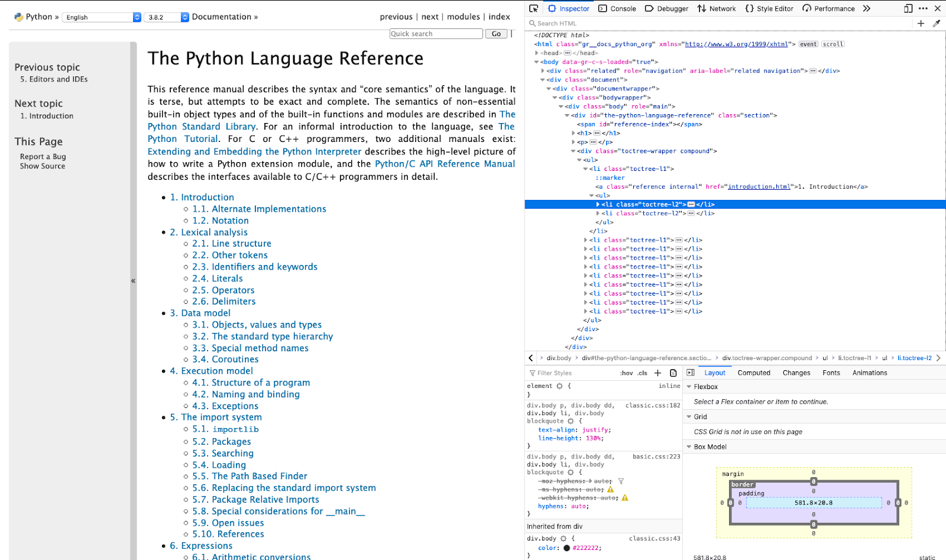Image resolution: width=946 pixels, height=560 pixels.
Task: Open the Console panel
Action: pyautogui.click(x=617, y=8)
